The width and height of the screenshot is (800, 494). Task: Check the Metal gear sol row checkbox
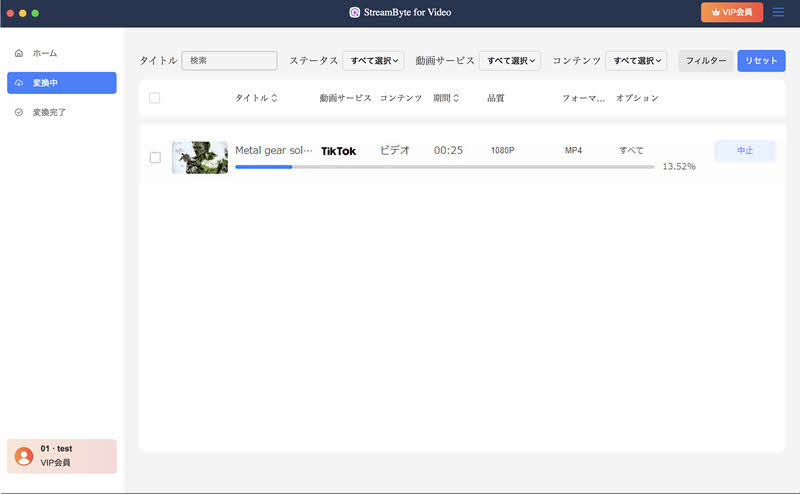click(155, 157)
